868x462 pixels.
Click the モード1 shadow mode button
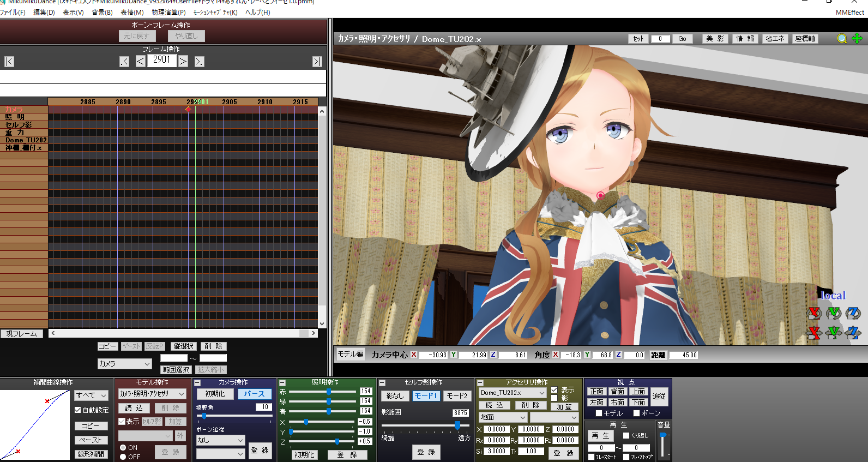426,396
